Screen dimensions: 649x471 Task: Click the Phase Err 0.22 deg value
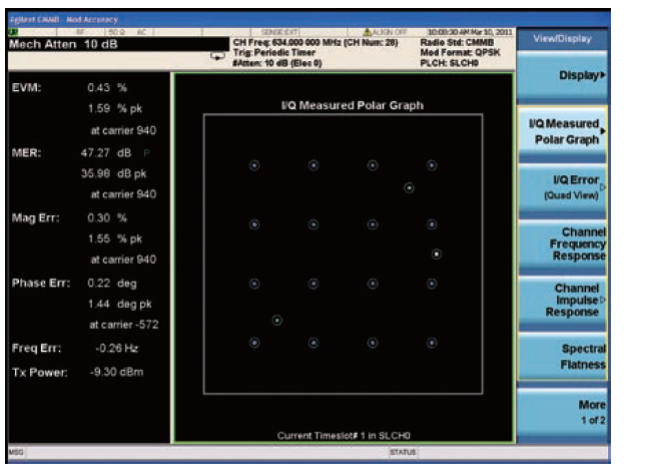pyautogui.click(x=112, y=284)
